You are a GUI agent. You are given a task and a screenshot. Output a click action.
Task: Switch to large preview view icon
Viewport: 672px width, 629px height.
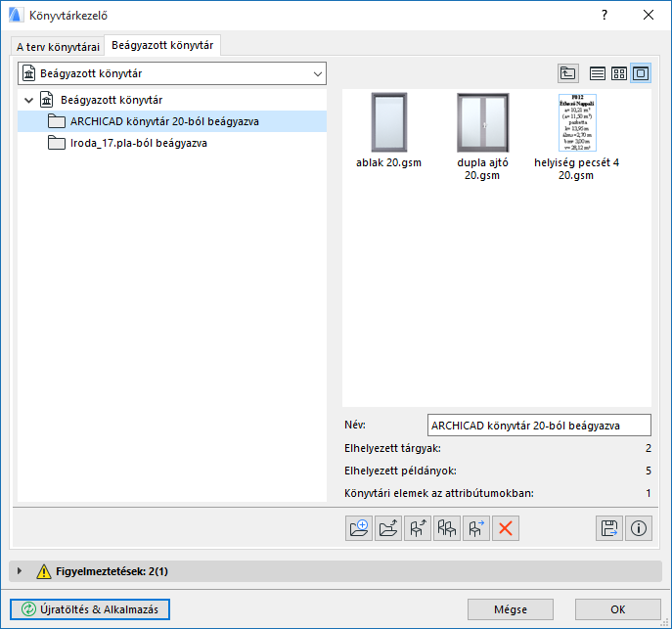(x=641, y=73)
